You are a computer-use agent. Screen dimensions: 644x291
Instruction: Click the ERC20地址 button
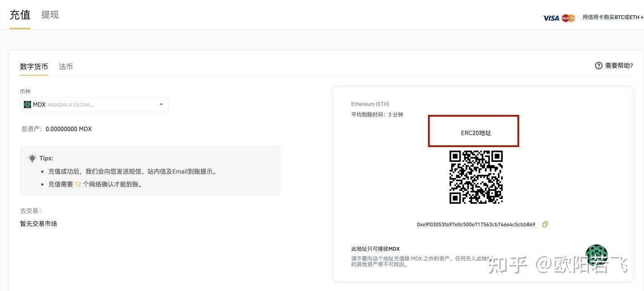click(473, 131)
